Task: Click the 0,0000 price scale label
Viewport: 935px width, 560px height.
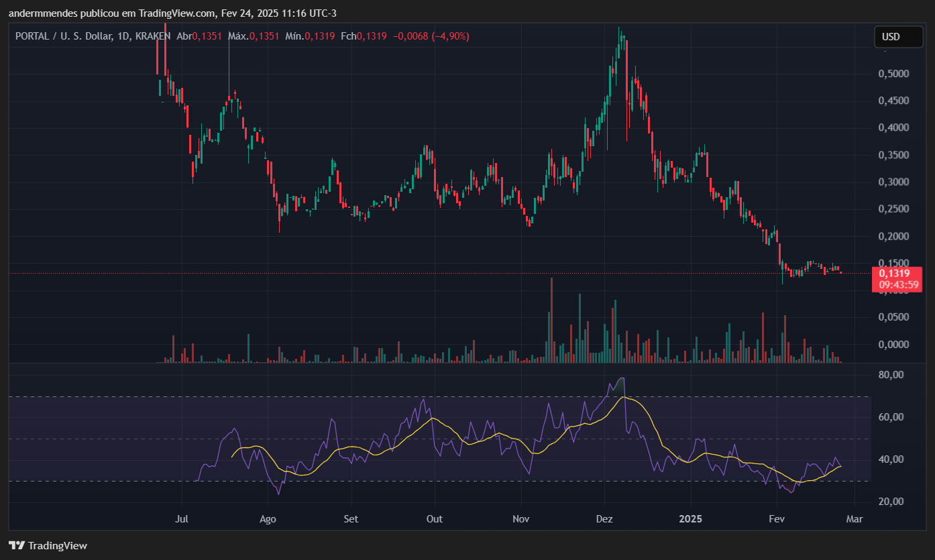Action: tap(893, 345)
